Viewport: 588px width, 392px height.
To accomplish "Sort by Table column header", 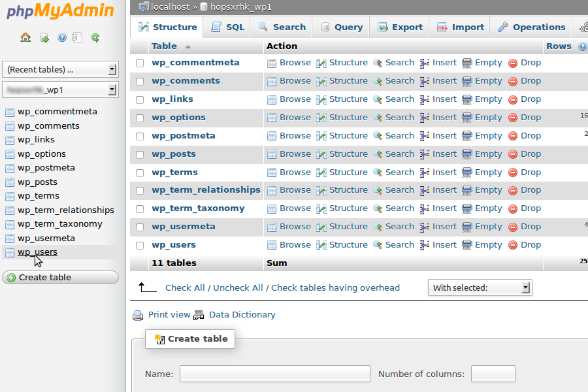I will coord(164,46).
